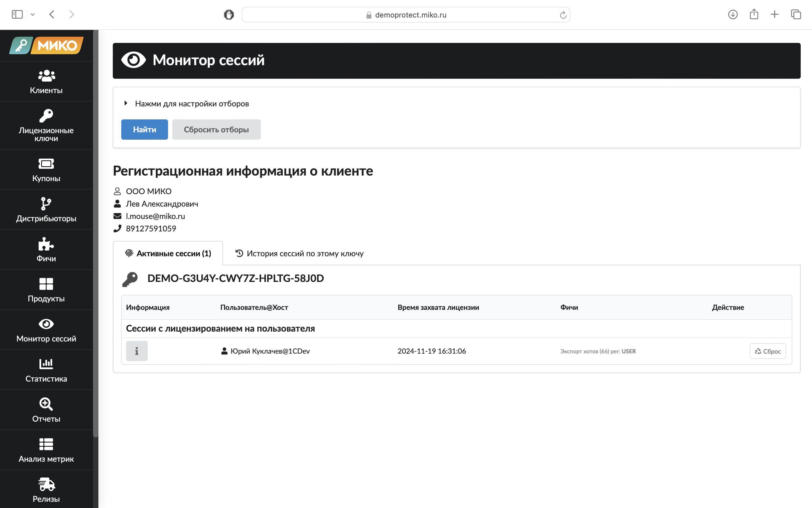Open Анализ метрик section

pyautogui.click(x=46, y=450)
